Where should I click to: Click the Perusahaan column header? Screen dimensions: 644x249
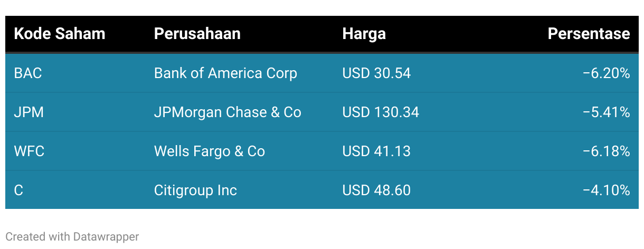[x=197, y=34]
